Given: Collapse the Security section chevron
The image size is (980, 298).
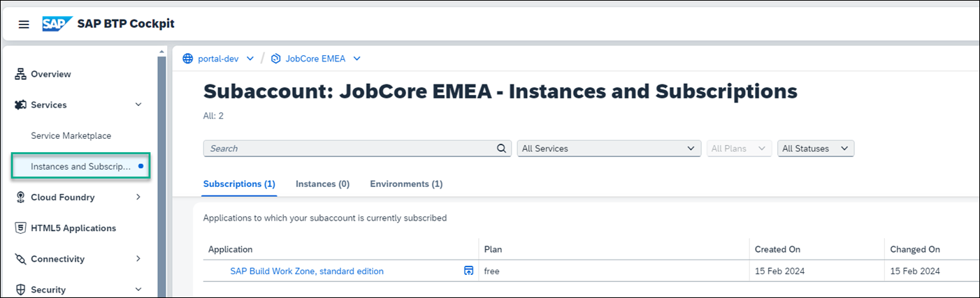Looking at the screenshot, I should (x=138, y=290).
